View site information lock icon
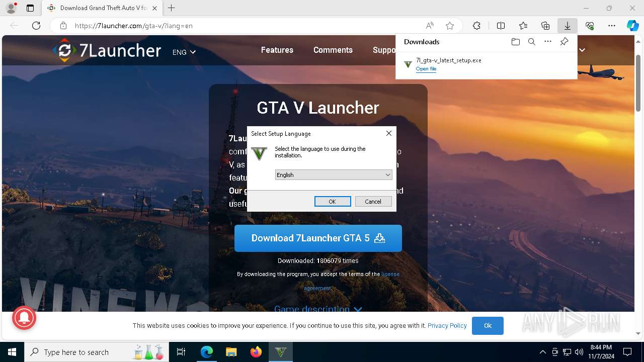The width and height of the screenshot is (644, 362). (63, 26)
